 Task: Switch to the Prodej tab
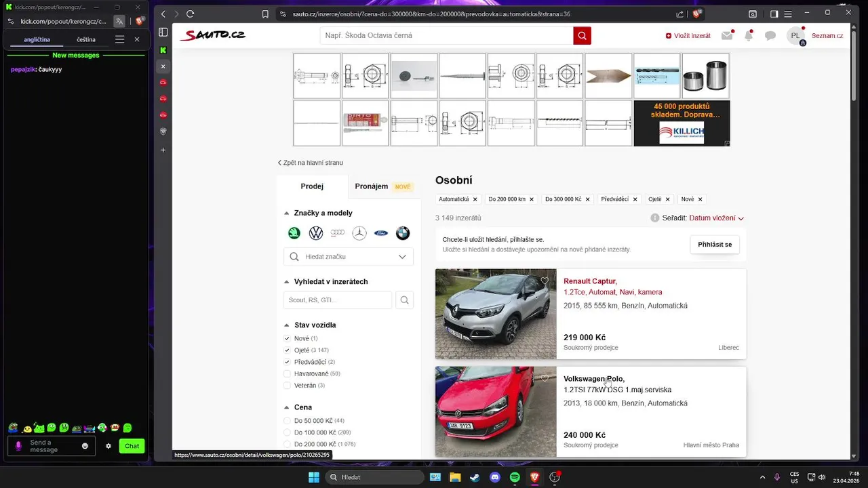(x=312, y=186)
